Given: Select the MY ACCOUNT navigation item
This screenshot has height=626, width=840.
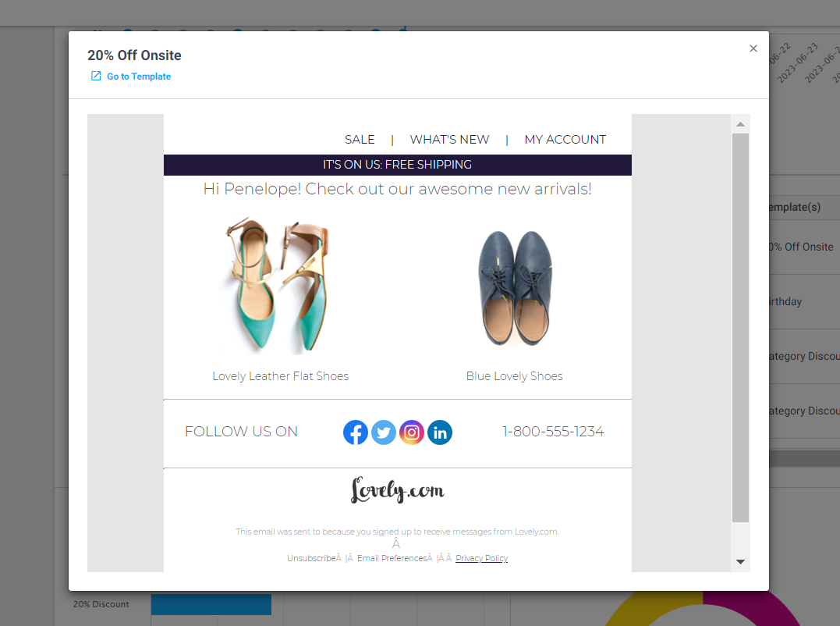Looking at the screenshot, I should 565,140.
